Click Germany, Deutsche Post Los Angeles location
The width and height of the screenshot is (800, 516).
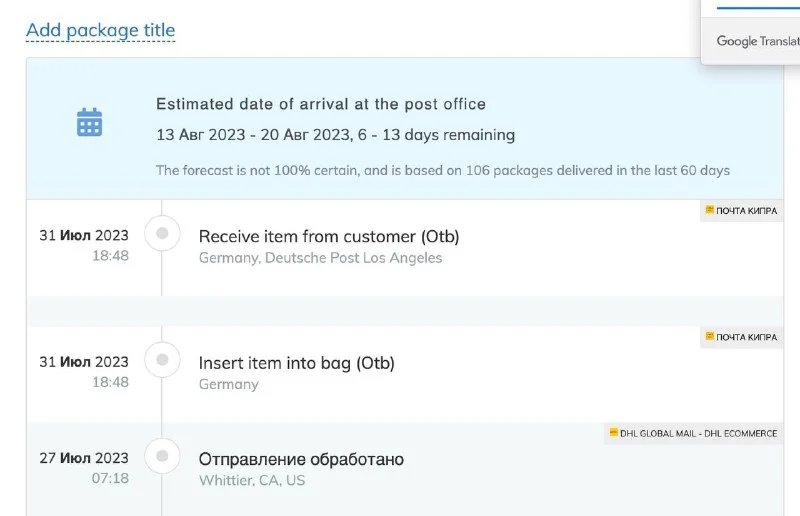320,258
